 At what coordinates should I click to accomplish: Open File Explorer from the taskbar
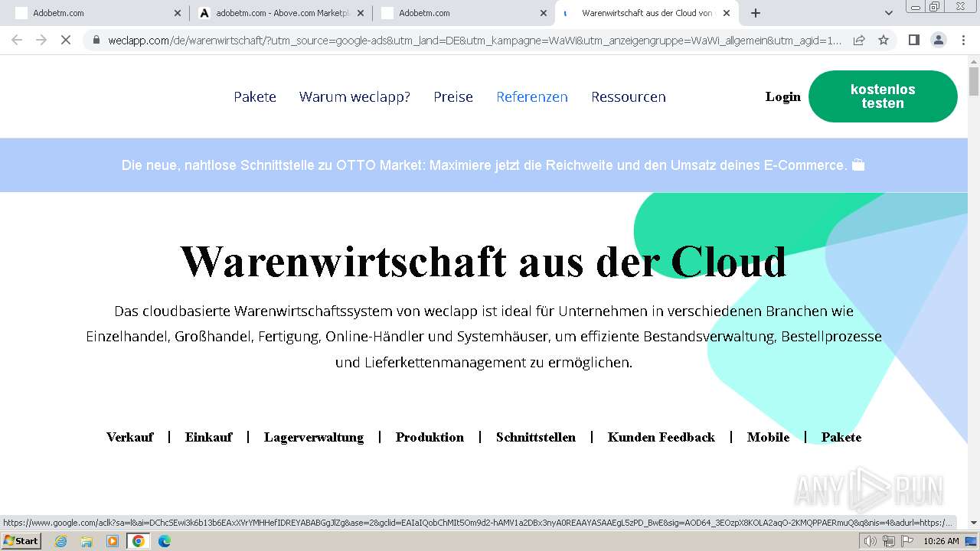[87, 541]
